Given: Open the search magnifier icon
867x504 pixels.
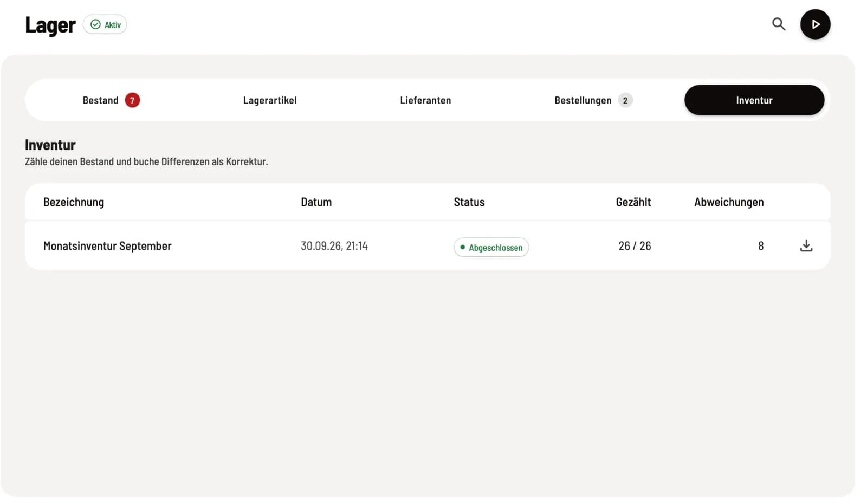Looking at the screenshot, I should click(x=779, y=24).
